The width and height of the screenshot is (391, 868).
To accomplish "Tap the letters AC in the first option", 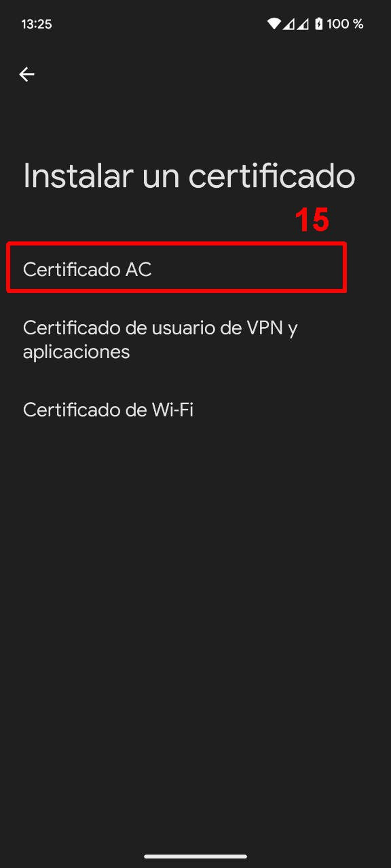I will click(138, 269).
